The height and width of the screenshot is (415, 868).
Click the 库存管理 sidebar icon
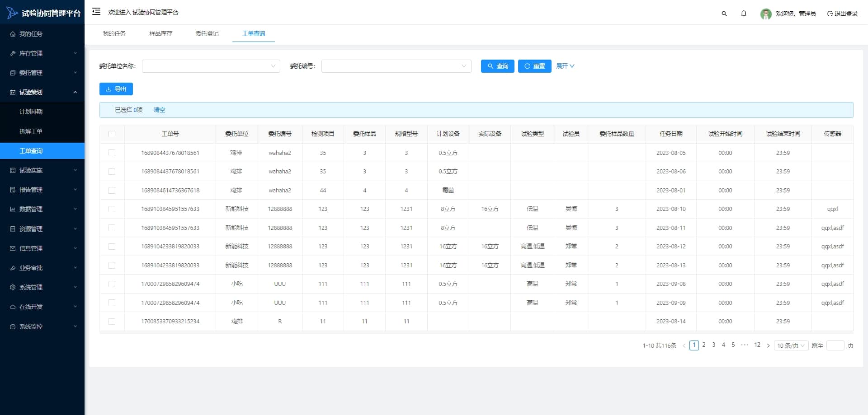[13, 53]
